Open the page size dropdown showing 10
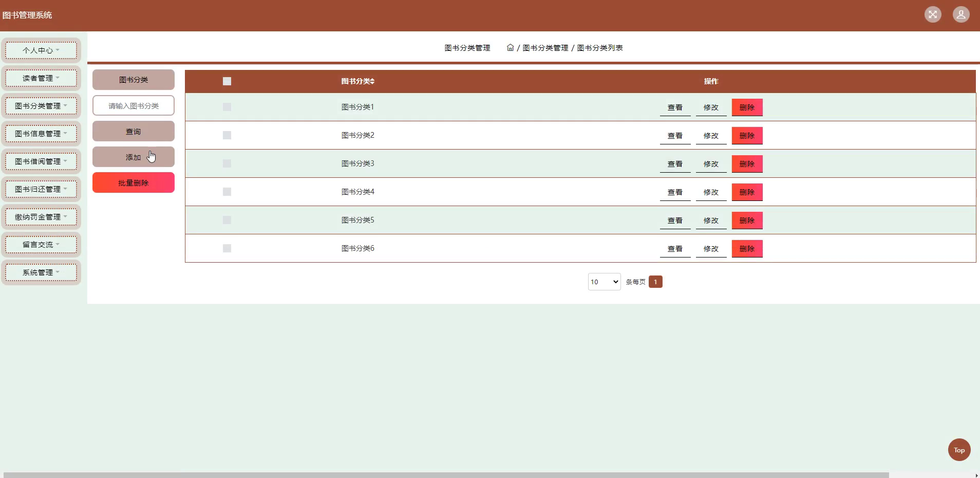 [x=604, y=282]
